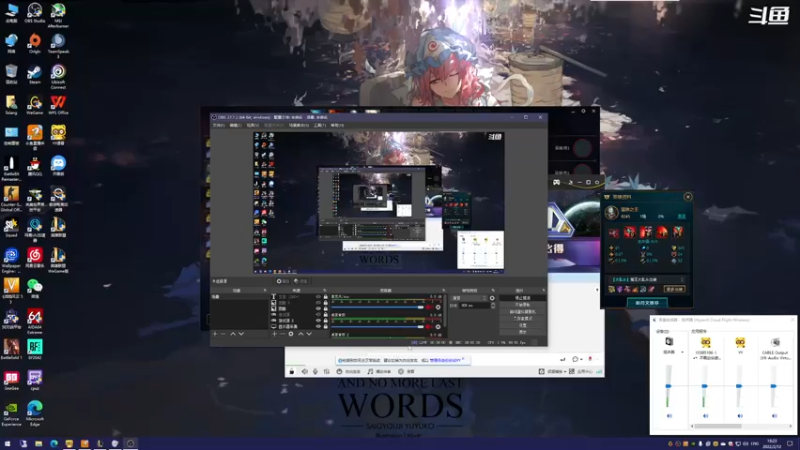Adjust the speaker volume slider in Windows mixer
The image size is (800, 450).
(668, 387)
